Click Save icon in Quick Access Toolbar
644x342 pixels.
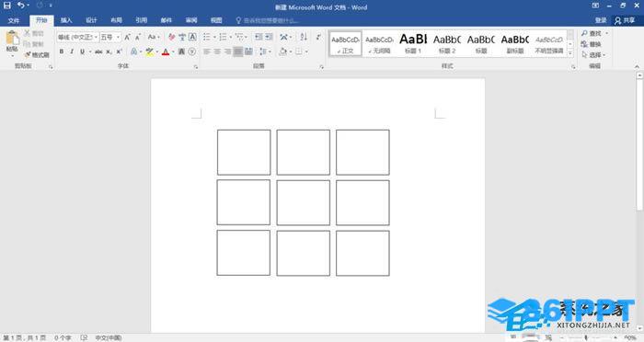pyautogui.click(x=7, y=6)
